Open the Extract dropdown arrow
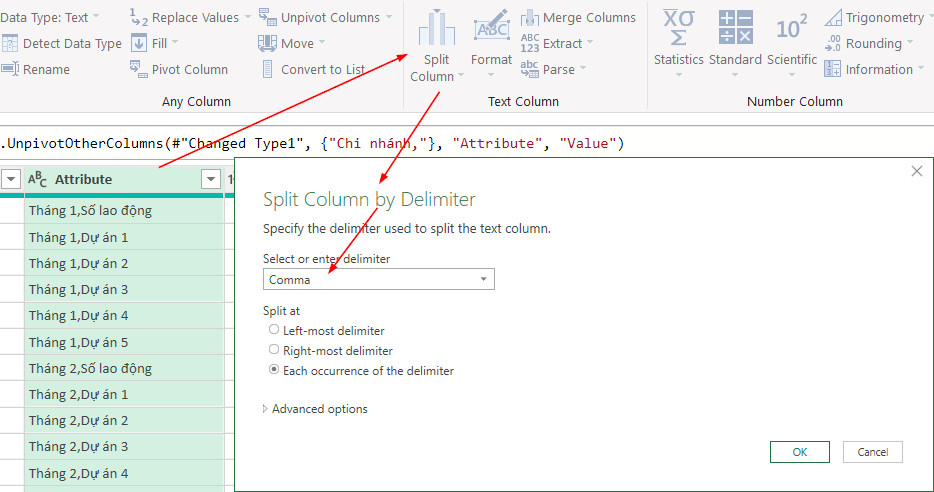The width and height of the screenshot is (934, 492). 590,42
